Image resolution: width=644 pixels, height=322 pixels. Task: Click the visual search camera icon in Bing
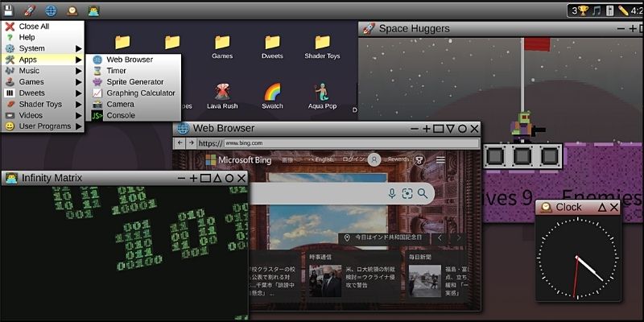[407, 193]
